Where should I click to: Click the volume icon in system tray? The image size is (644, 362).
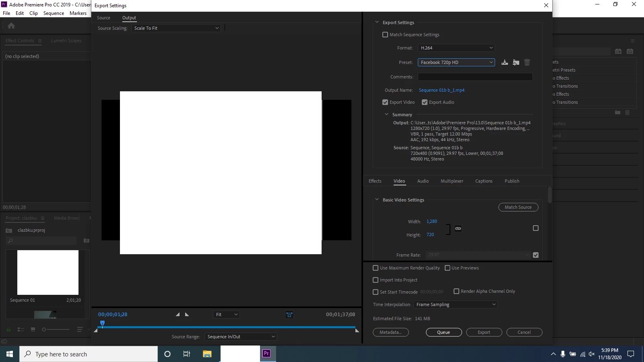[591, 354]
